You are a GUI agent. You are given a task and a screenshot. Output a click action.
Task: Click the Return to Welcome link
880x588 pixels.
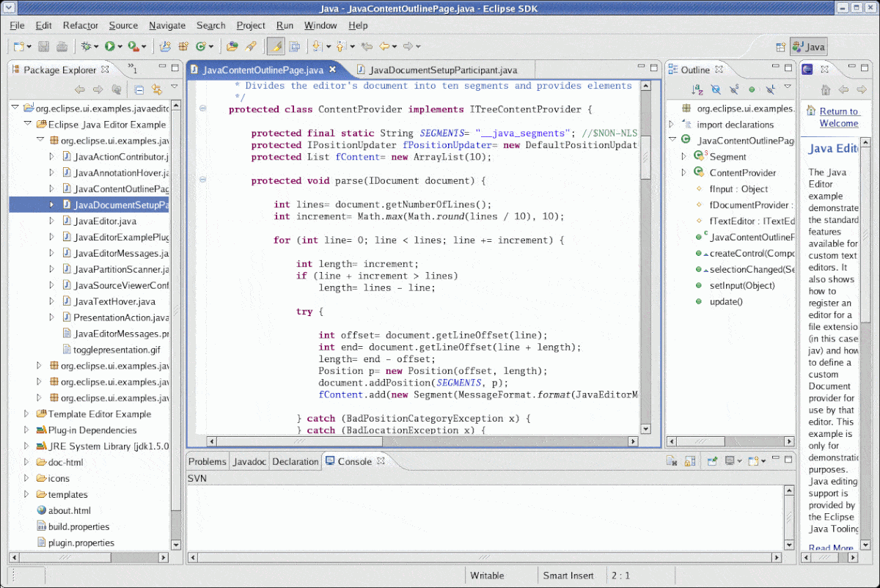point(839,117)
